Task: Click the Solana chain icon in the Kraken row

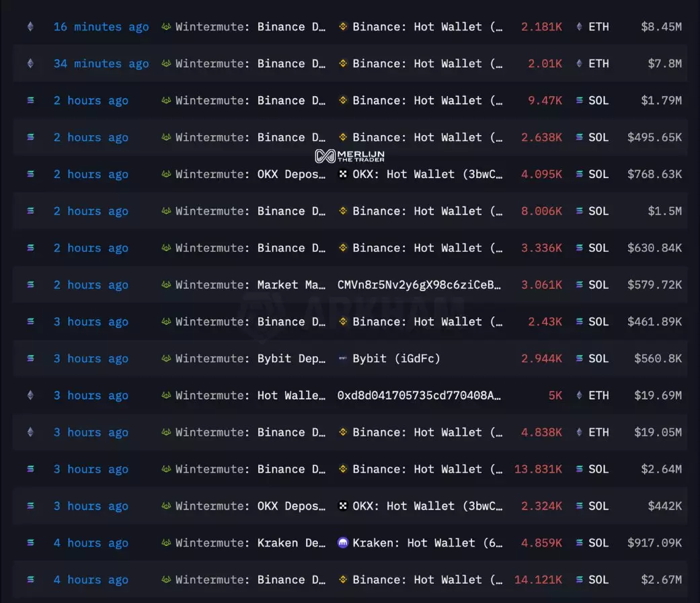Action: click(30, 542)
